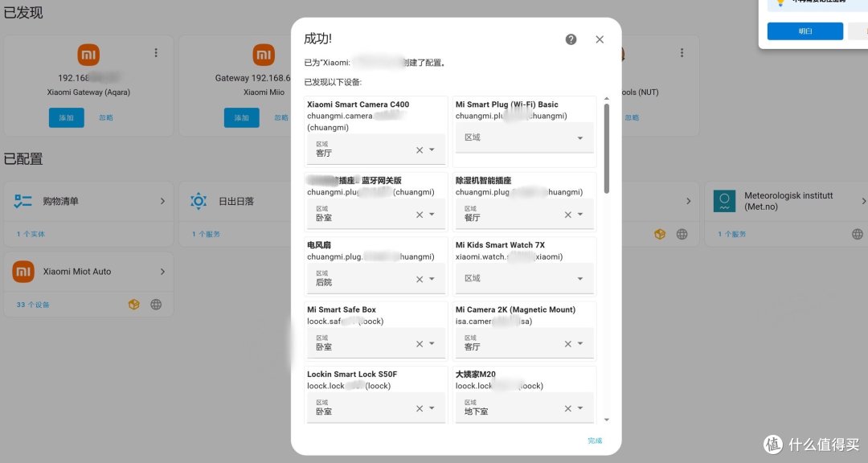Click 添加 on the Xiaomi Gateway (Aqara) card
The width and height of the screenshot is (868, 463).
click(67, 118)
